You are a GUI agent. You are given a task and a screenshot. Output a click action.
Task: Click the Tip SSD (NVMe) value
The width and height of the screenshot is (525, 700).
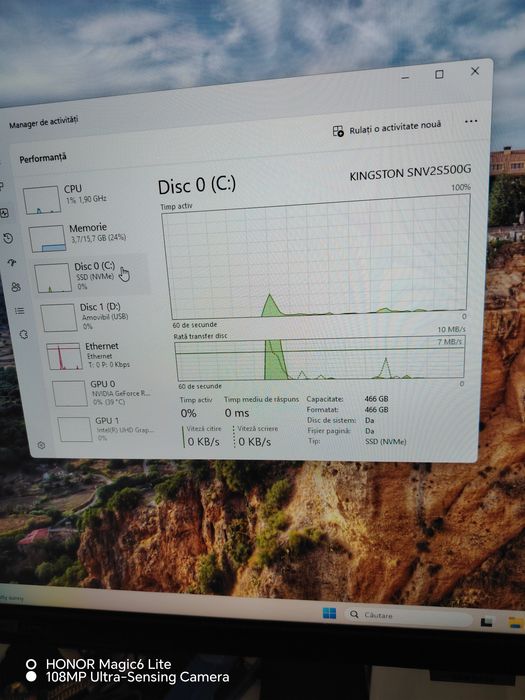(386, 442)
